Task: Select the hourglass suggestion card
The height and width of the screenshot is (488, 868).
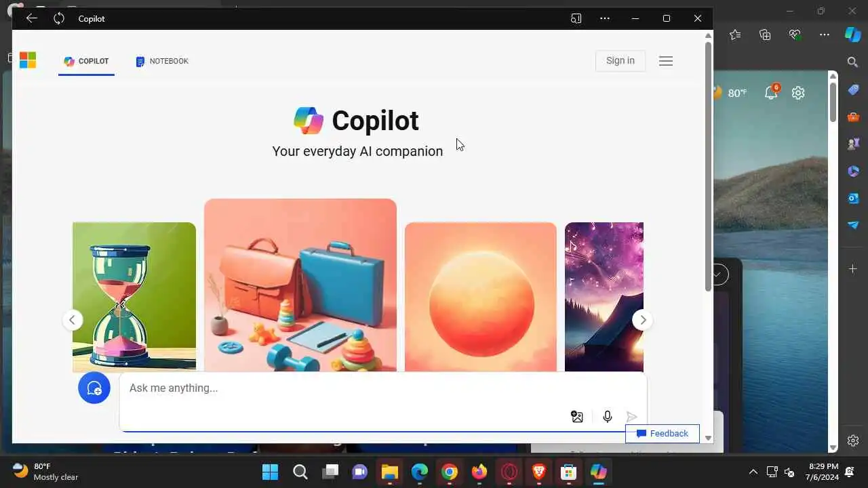Action: point(134,297)
